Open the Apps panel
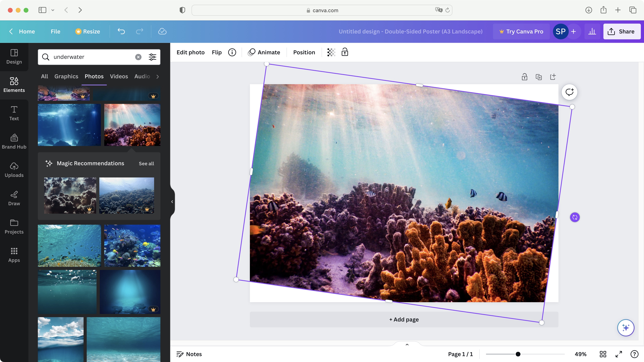 [x=14, y=255]
